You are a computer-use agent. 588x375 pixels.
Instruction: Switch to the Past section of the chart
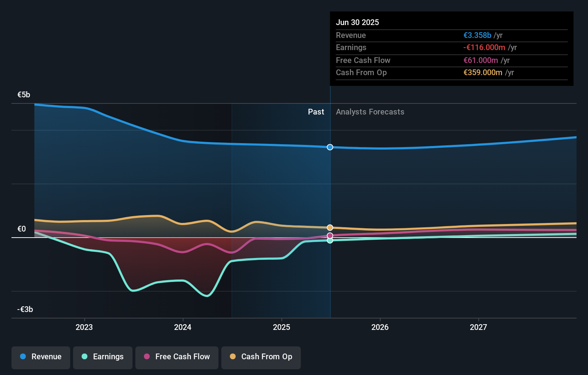tap(316, 112)
